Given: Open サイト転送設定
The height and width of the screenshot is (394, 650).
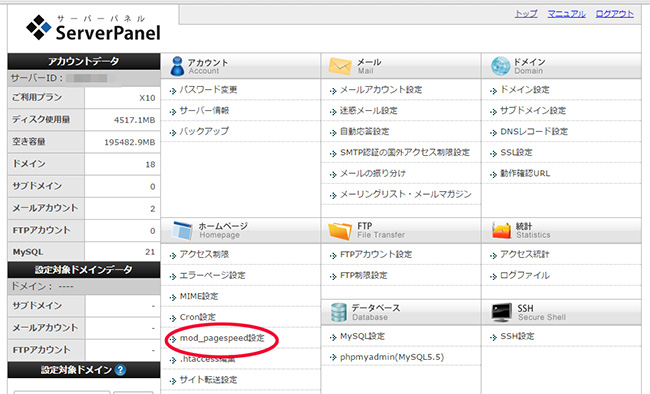Looking at the screenshot, I should click(x=208, y=380).
